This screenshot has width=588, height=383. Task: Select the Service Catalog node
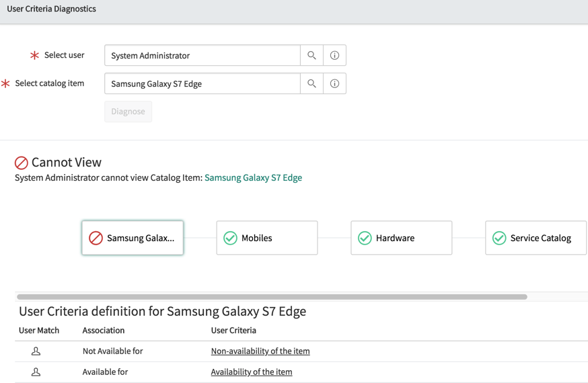(x=536, y=238)
